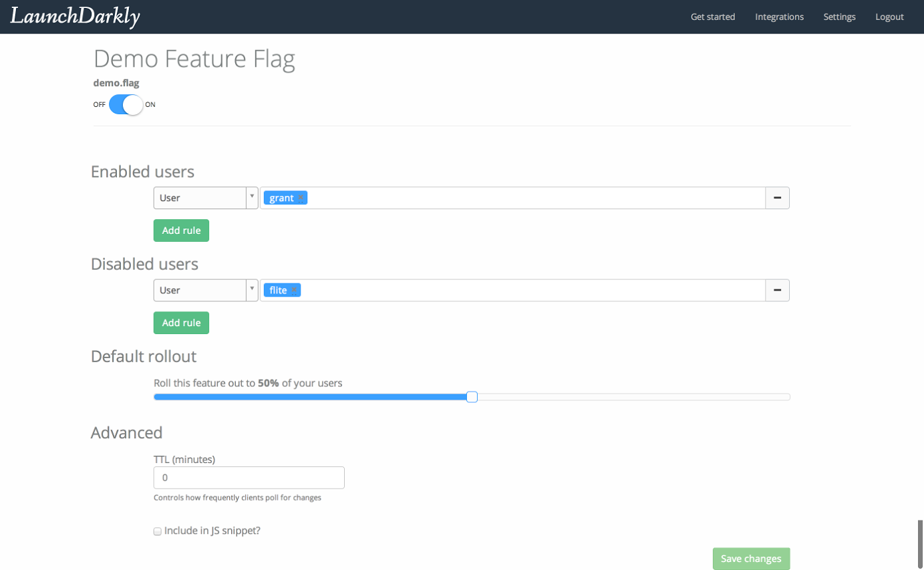Screen dimensions: 924x570
Task: Click the LaunchDarkly logo
Action: pos(75,17)
